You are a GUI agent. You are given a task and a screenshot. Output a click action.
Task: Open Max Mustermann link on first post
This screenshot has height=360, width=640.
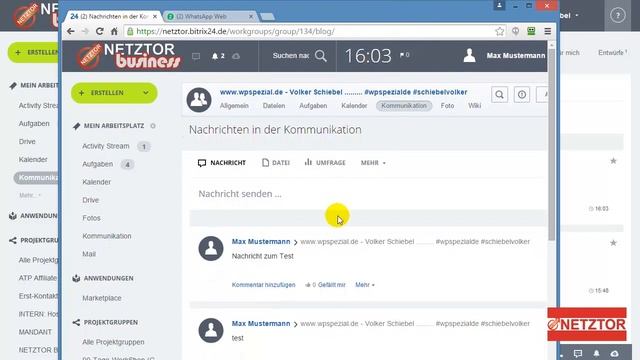pos(261,242)
